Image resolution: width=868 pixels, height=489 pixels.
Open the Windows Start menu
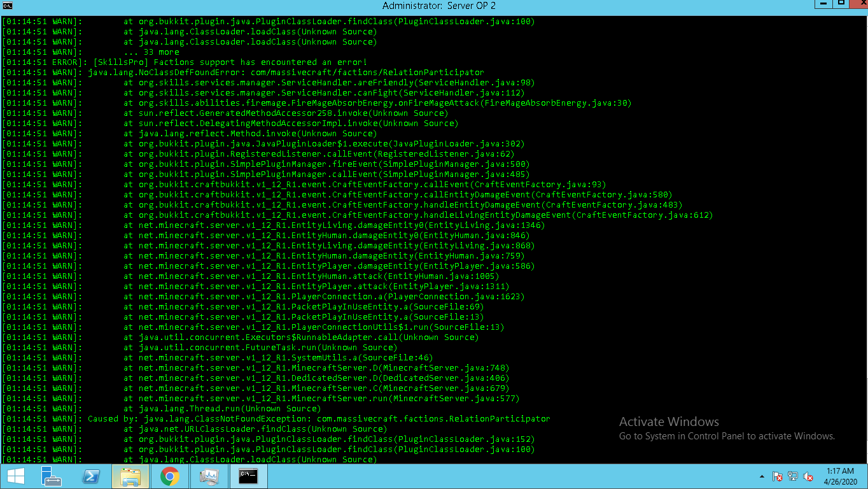[x=15, y=476]
